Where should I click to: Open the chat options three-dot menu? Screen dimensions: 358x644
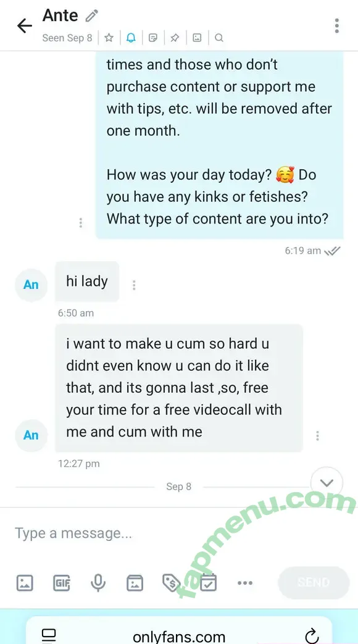tap(336, 25)
